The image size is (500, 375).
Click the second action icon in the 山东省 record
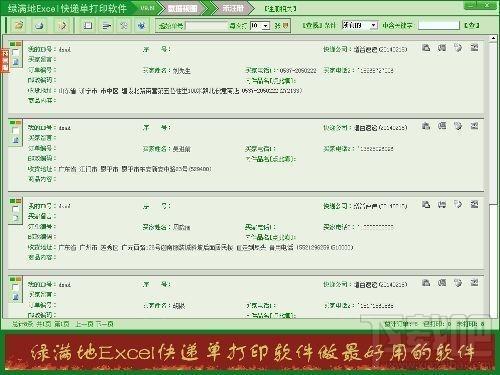442,48
